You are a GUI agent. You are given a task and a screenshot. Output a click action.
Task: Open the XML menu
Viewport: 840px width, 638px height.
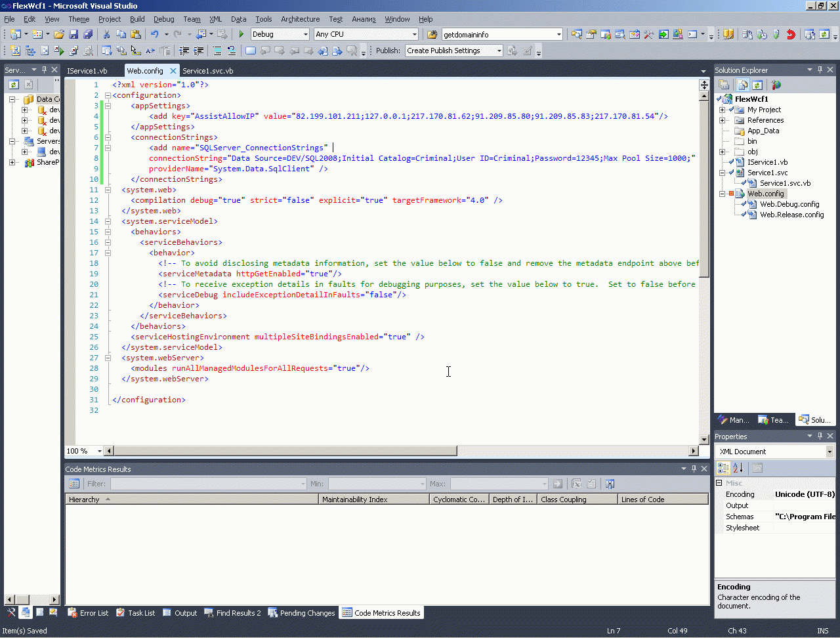click(x=216, y=19)
